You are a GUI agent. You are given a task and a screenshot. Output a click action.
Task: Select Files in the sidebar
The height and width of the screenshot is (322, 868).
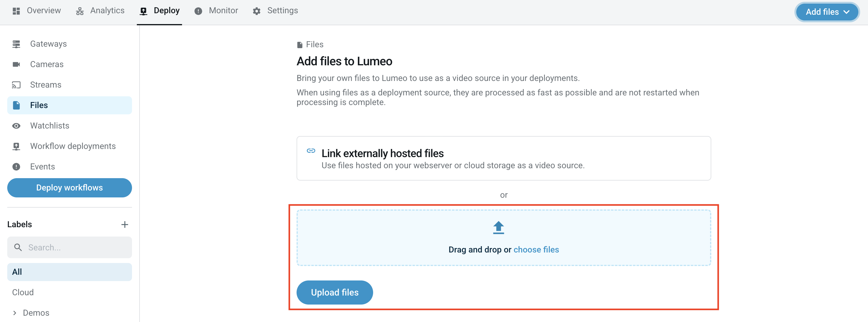[69, 105]
